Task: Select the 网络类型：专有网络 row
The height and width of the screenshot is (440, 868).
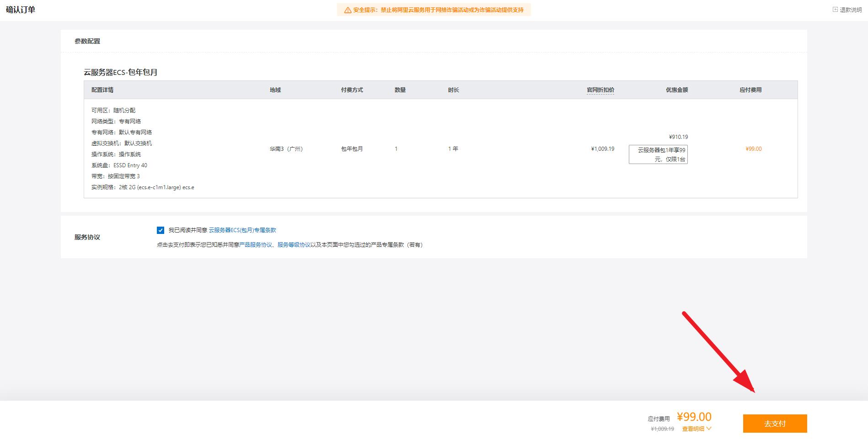Action: click(x=116, y=122)
